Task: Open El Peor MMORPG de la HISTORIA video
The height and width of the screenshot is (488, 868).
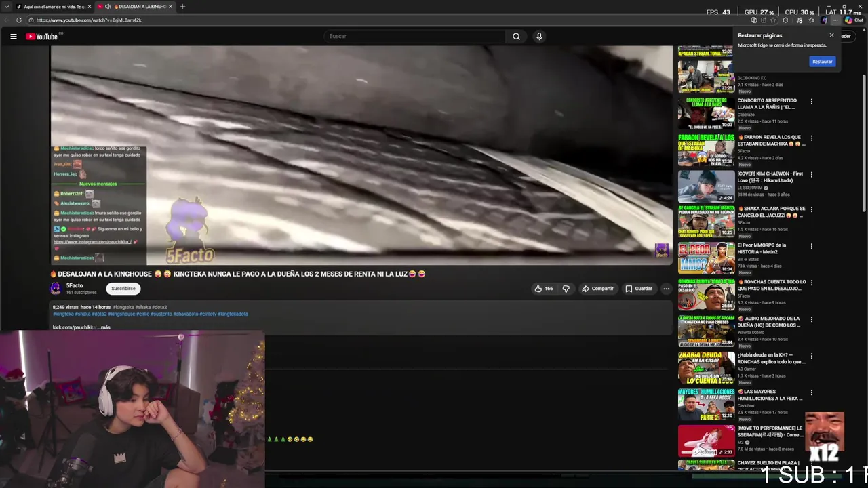Action: pyautogui.click(x=762, y=249)
